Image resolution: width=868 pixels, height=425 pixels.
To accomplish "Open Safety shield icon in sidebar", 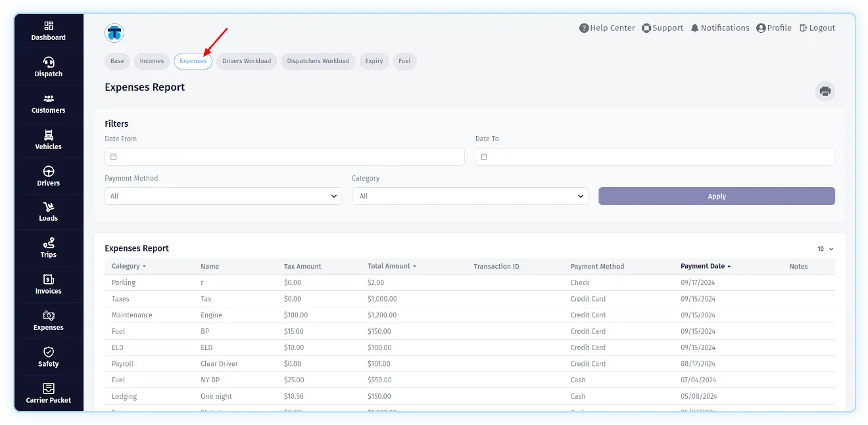I will [49, 353].
